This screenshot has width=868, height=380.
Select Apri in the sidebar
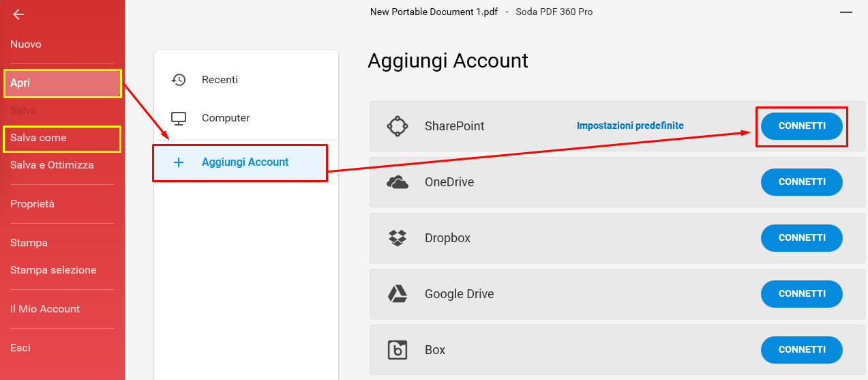click(62, 83)
